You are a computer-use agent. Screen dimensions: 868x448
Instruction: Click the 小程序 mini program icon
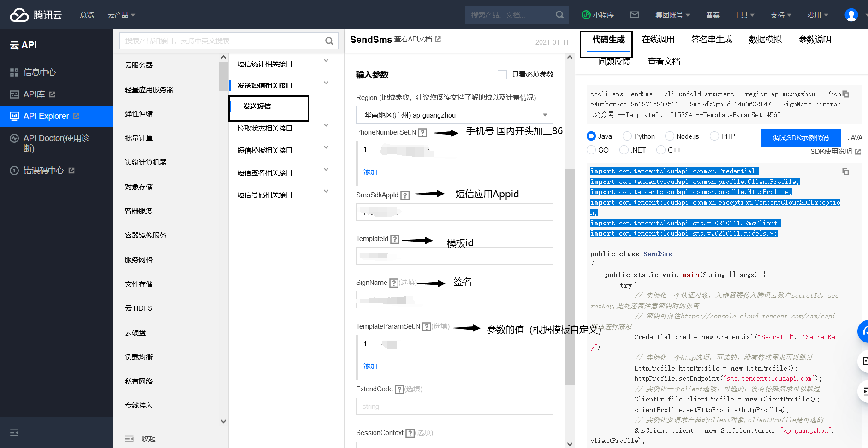pyautogui.click(x=586, y=15)
